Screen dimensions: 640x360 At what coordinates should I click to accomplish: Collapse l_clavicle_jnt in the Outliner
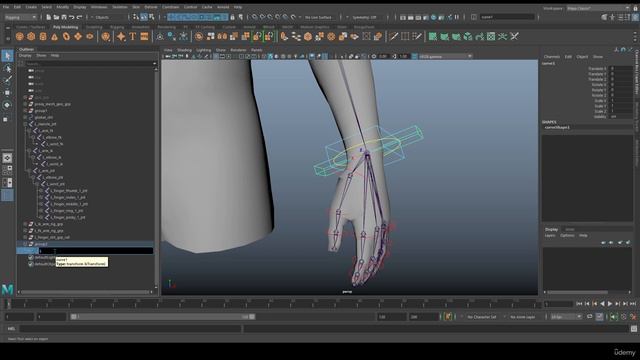tap(25, 124)
